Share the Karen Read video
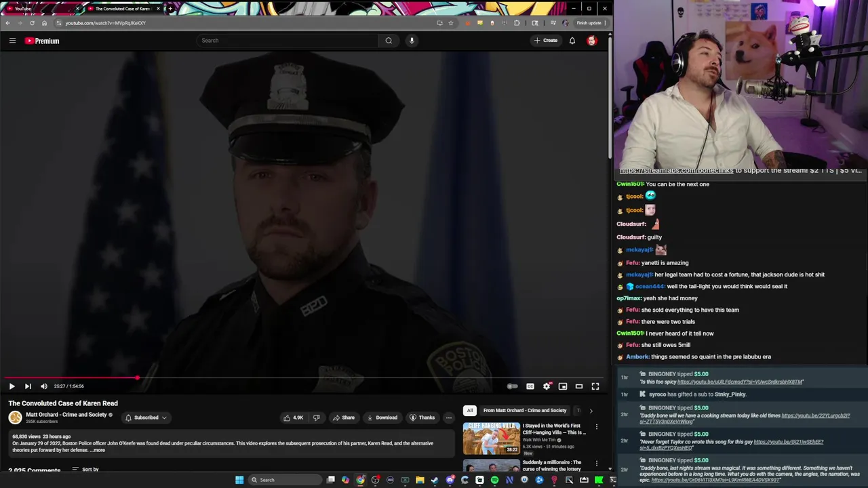The width and height of the screenshot is (868, 488). 344,418
